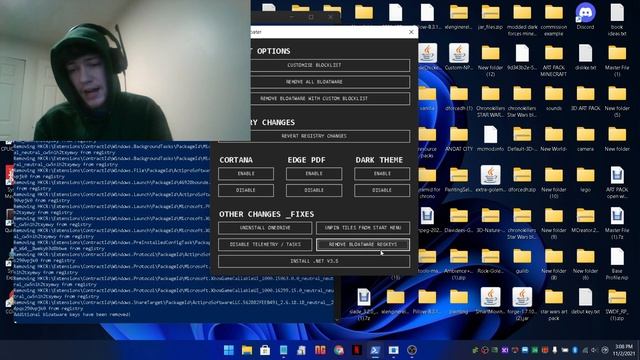Click the taskbar clock showing 3:08 PM
This screenshot has height=360, width=640.
click(624, 350)
